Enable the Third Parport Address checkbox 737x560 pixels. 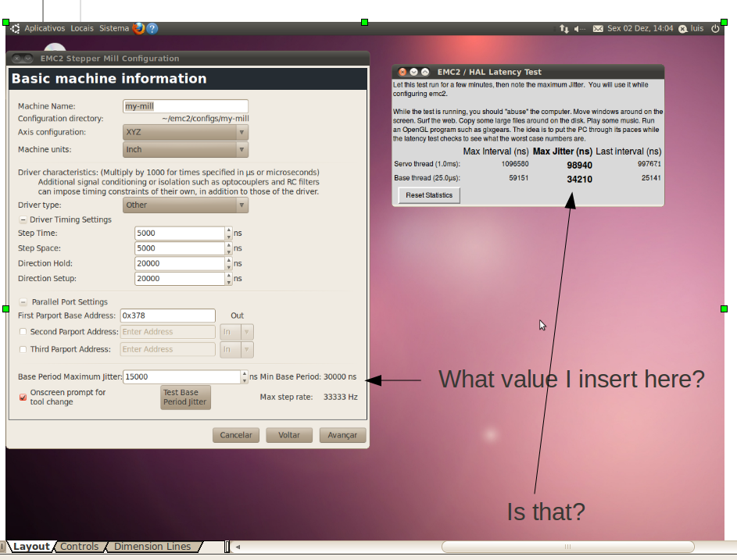click(x=23, y=349)
